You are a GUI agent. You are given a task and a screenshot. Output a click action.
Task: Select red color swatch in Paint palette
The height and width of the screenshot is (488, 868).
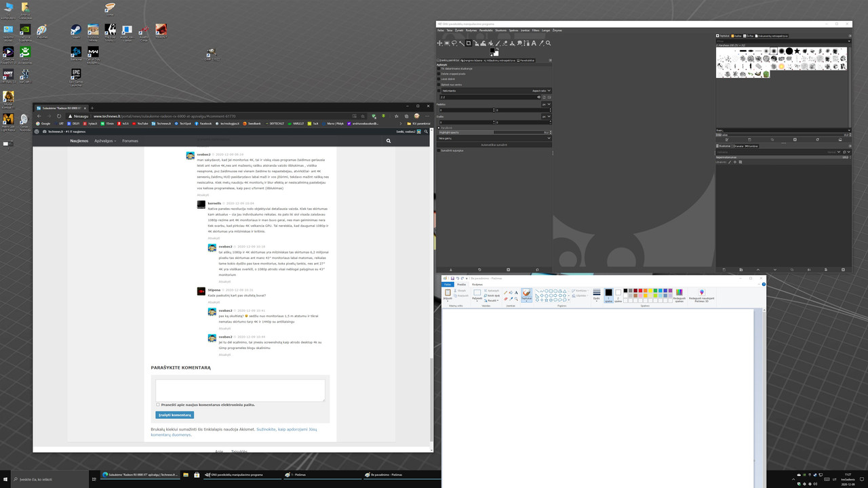click(x=640, y=290)
